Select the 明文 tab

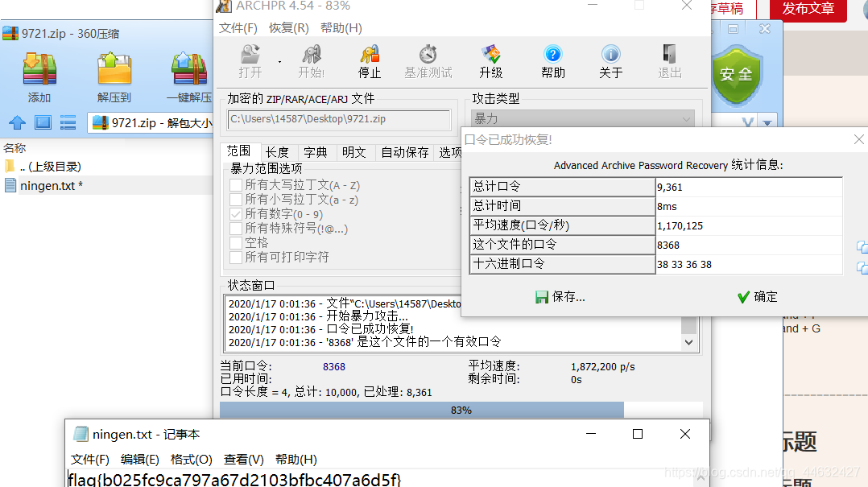354,152
